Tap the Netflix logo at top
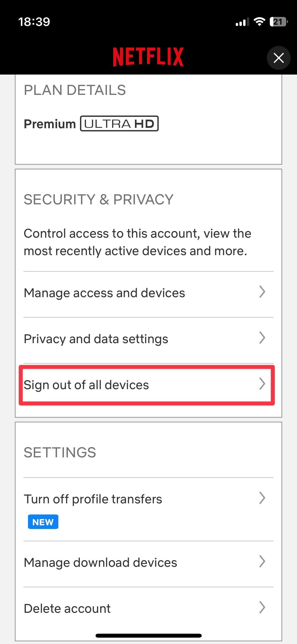Viewport: 297px width, 644px height. point(148,56)
